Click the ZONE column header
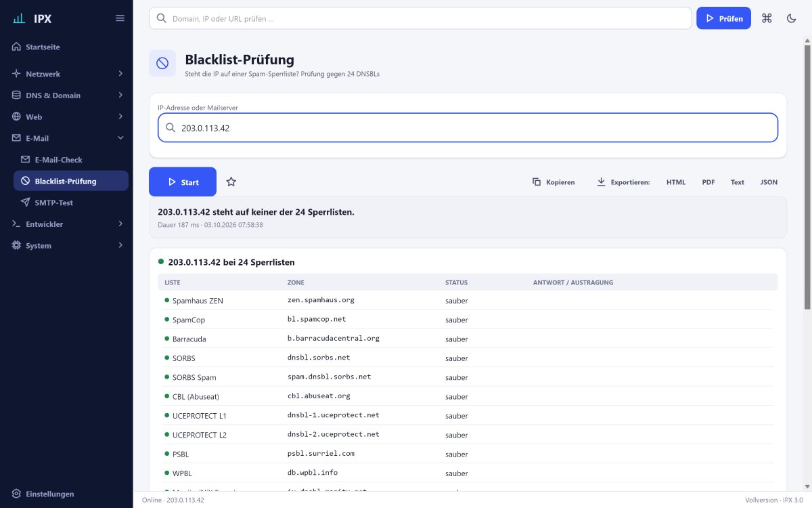 (296, 282)
